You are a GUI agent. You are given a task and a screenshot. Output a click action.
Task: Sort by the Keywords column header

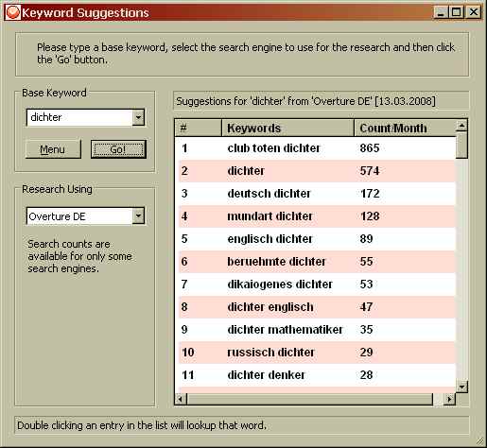(x=287, y=129)
